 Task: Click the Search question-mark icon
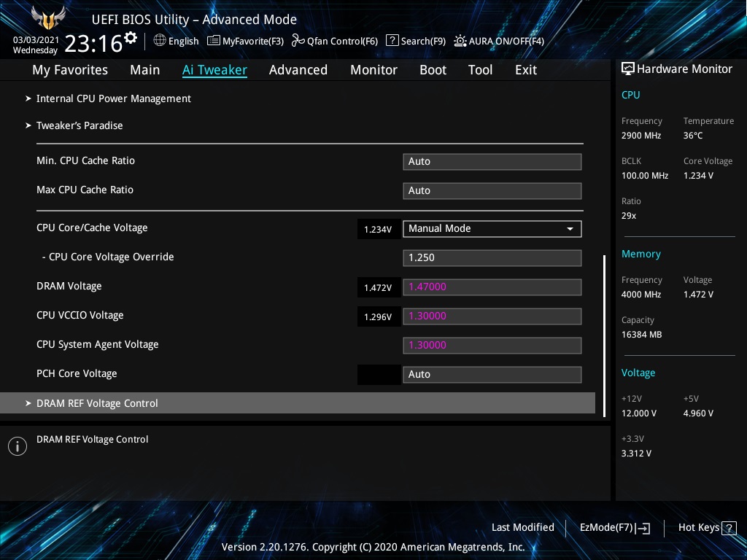pyautogui.click(x=392, y=41)
